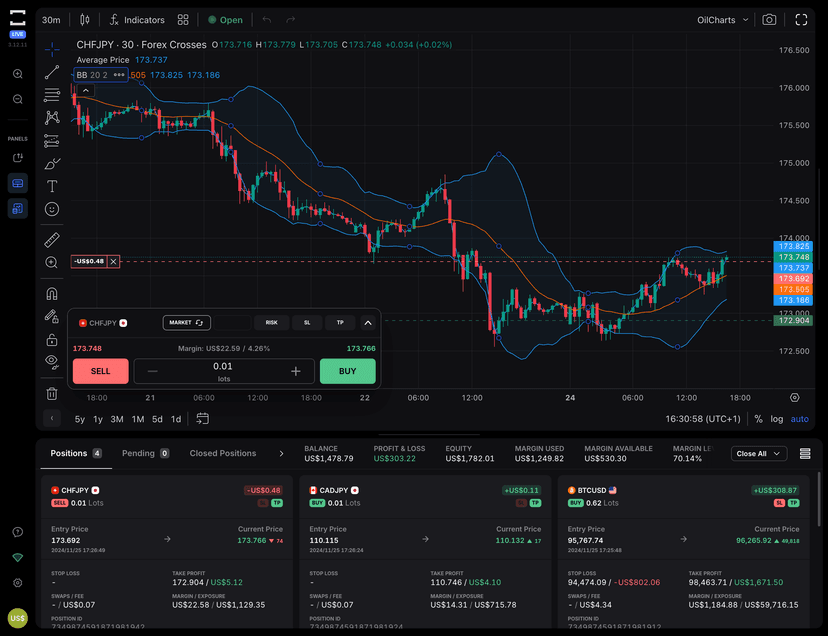Delete all drawings with trash icon
This screenshot has height=636, width=828.
coord(52,393)
